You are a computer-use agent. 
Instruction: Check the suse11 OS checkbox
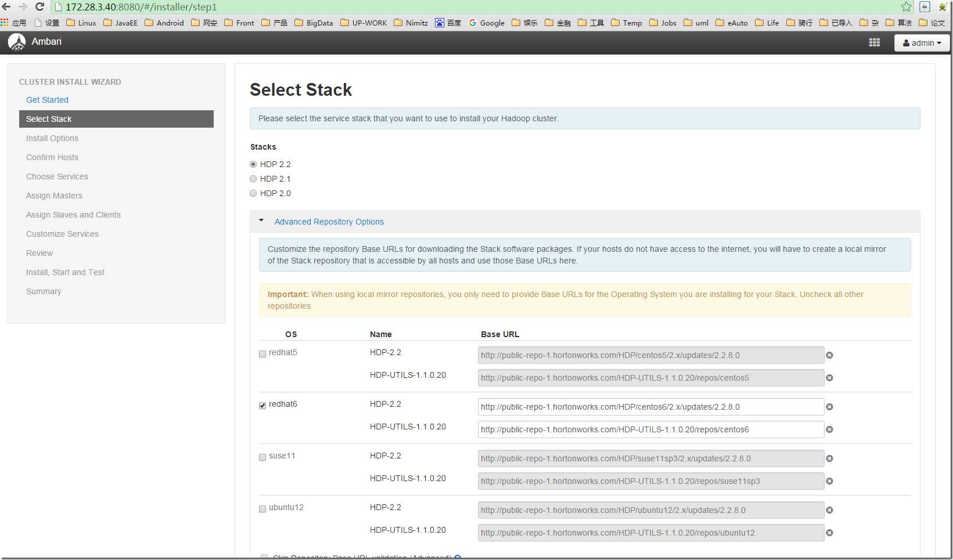point(262,457)
